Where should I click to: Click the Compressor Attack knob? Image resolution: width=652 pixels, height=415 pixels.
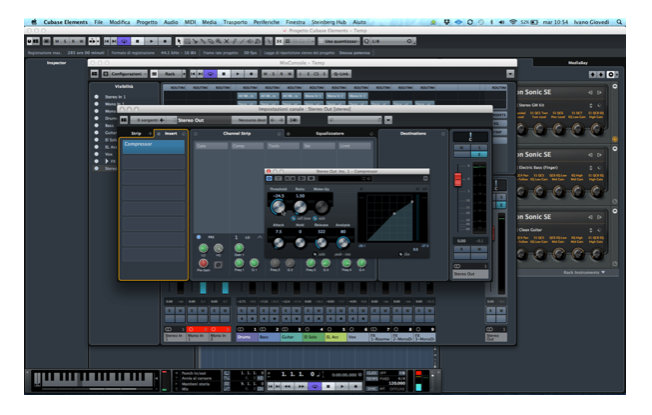278,243
